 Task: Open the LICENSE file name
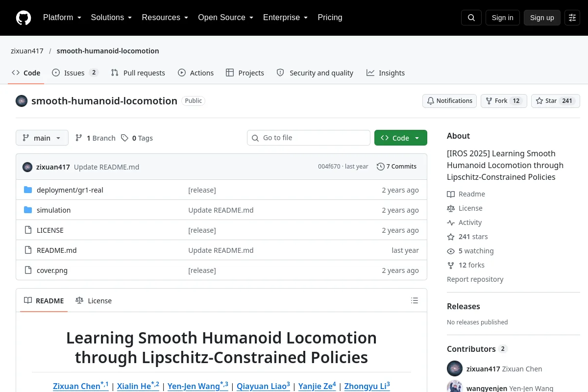pyautogui.click(x=50, y=230)
